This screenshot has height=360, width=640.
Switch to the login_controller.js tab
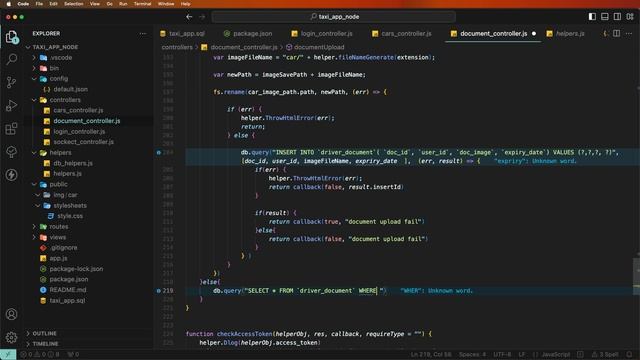click(x=322, y=33)
